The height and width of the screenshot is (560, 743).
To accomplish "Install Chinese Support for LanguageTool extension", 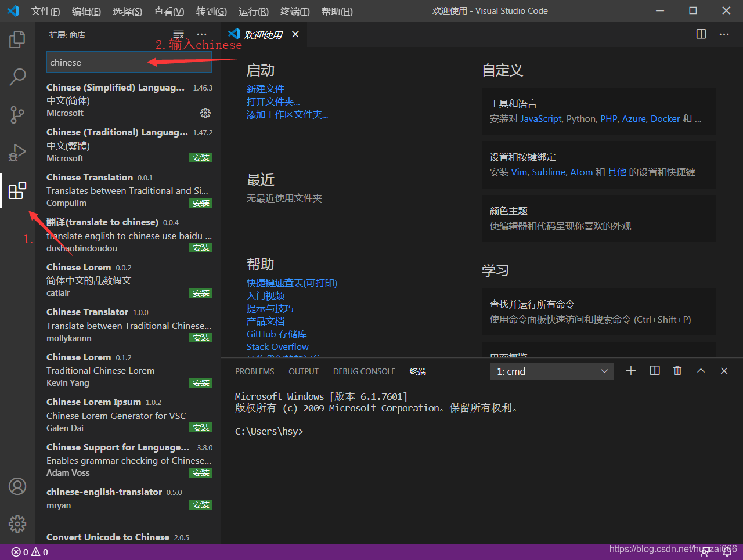I will (x=201, y=473).
